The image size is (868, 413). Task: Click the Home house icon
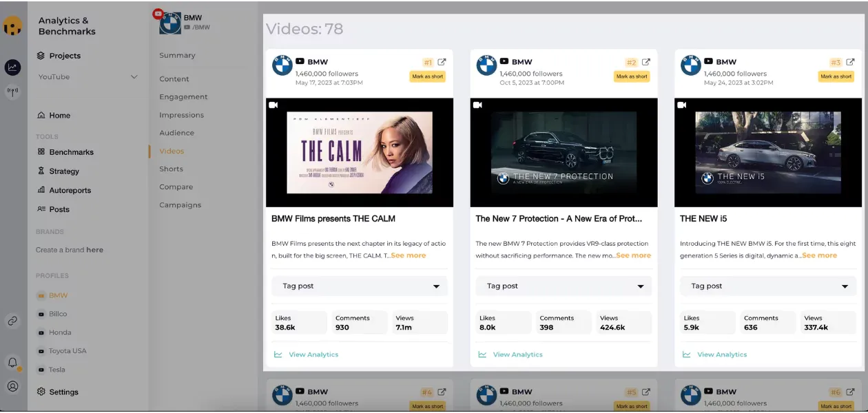click(41, 115)
